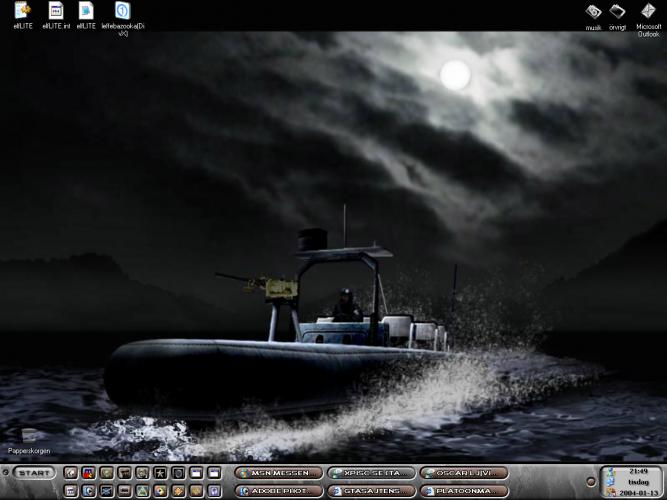Launch Microsoft Outlook from desktop
Viewport: 667px width, 500px height.
648,12
